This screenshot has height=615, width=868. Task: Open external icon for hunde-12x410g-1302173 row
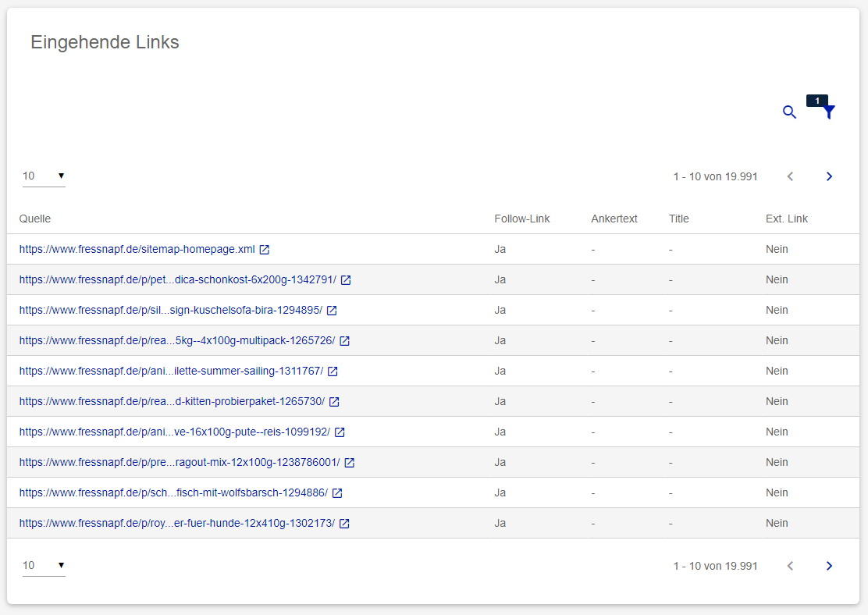[344, 524]
